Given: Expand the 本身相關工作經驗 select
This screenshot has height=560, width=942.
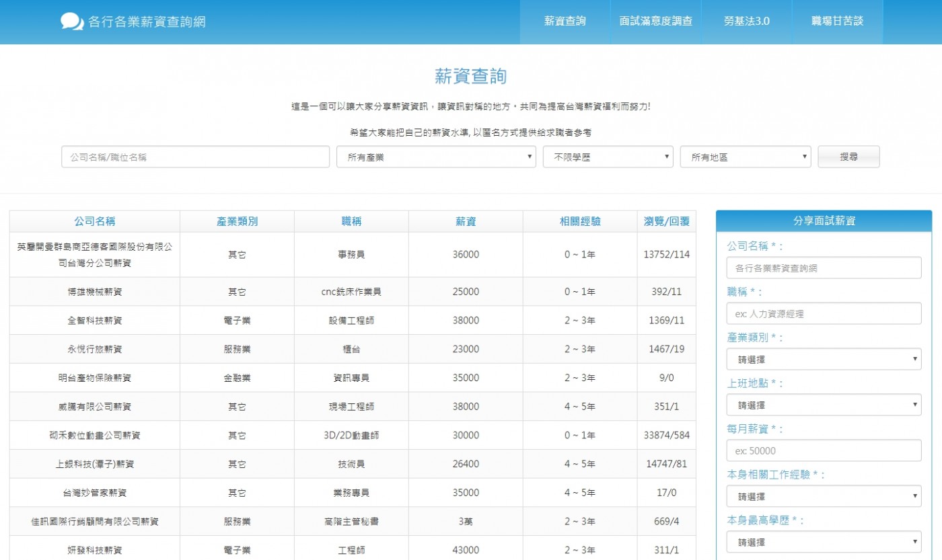Looking at the screenshot, I should point(824,496).
